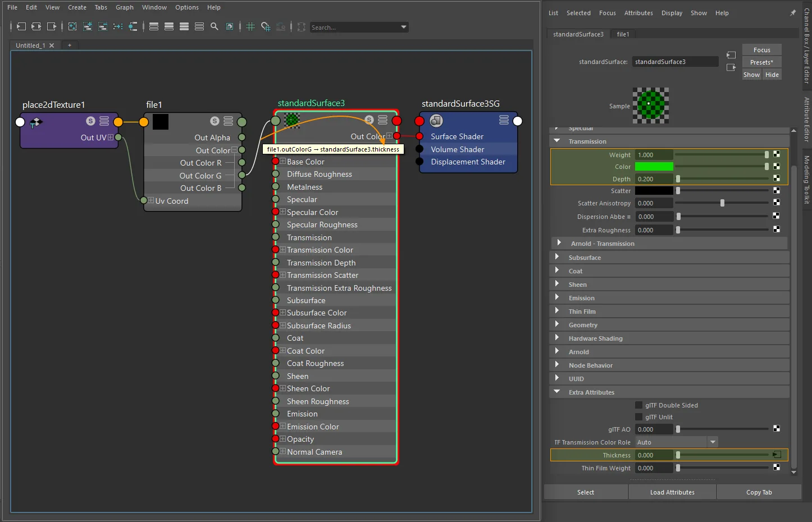
Task: Toggle the lock graph icon in toolbar
Action: [x=281, y=26]
